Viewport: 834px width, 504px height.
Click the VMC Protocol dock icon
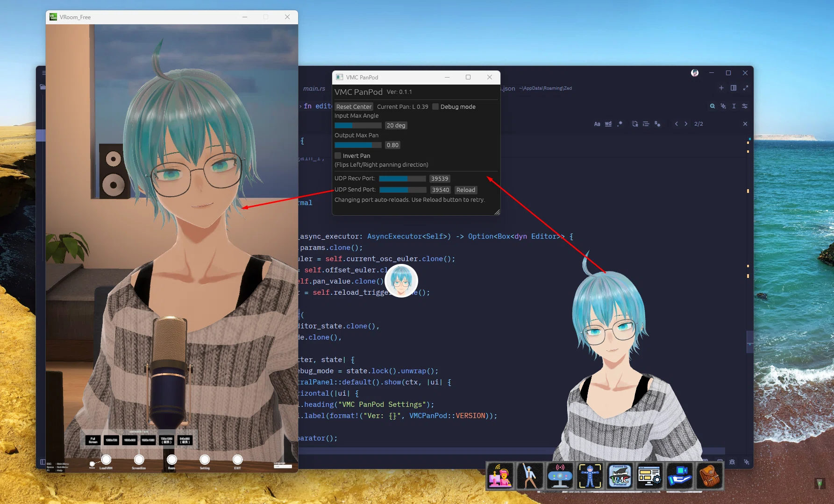[620, 476]
